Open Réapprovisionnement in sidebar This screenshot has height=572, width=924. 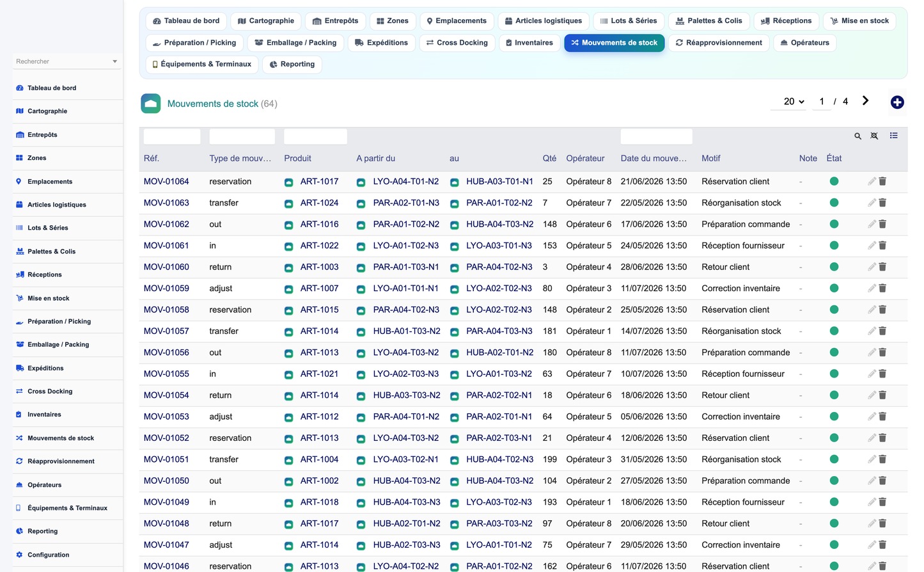[61, 461]
